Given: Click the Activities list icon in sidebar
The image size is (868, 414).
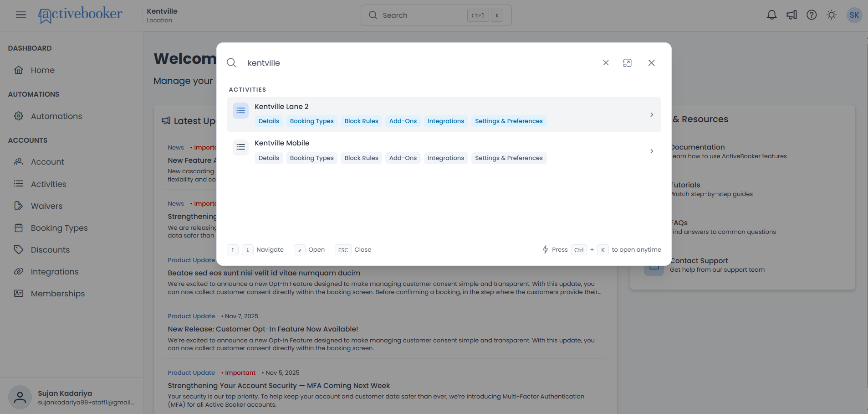Looking at the screenshot, I should (19, 184).
